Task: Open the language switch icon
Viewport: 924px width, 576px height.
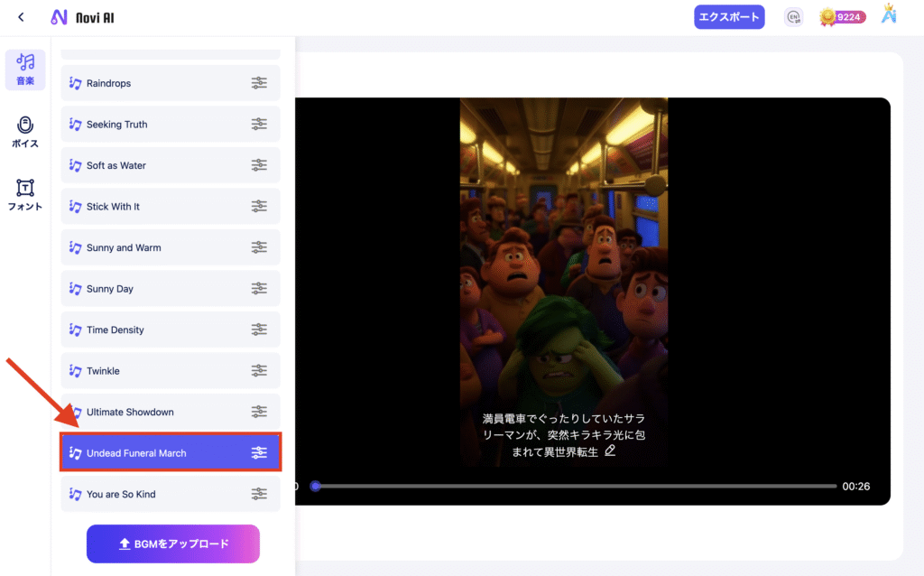Action: point(794,17)
